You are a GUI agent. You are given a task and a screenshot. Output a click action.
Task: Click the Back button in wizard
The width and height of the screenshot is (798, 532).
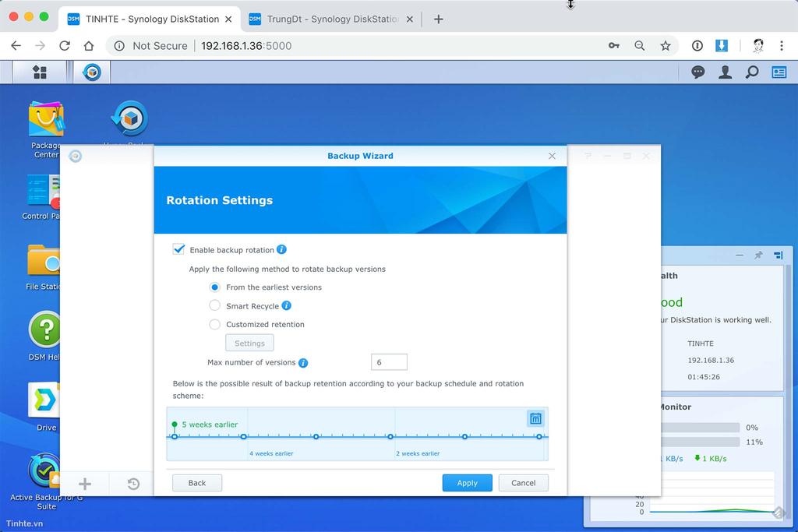pos(197,483)
